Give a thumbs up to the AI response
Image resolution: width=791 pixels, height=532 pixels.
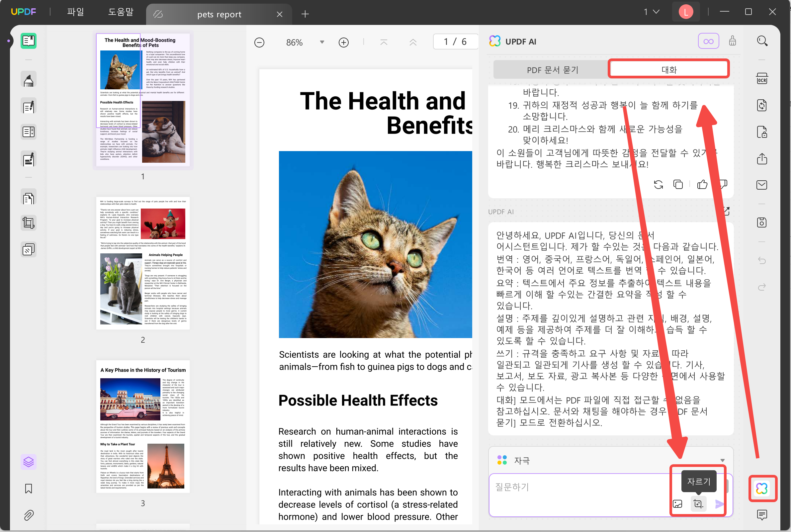click(x=702, y=184)
